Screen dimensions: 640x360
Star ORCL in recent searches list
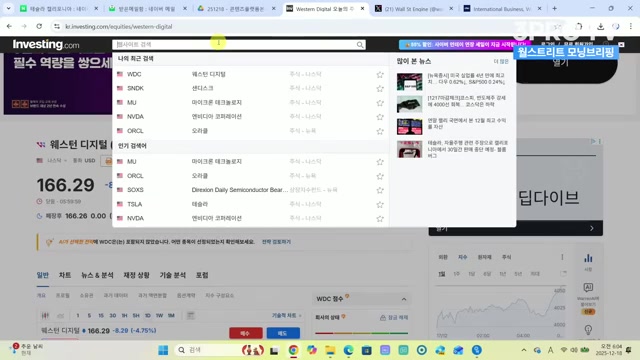pos(380,131)
